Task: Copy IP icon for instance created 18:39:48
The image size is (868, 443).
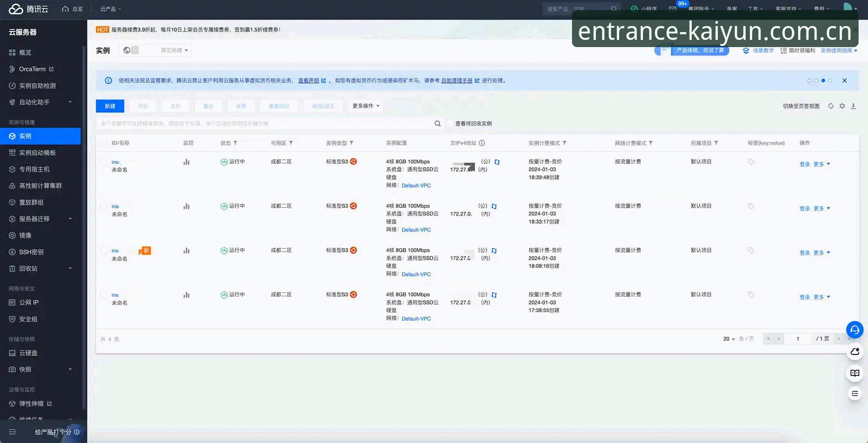Action: 497,162
